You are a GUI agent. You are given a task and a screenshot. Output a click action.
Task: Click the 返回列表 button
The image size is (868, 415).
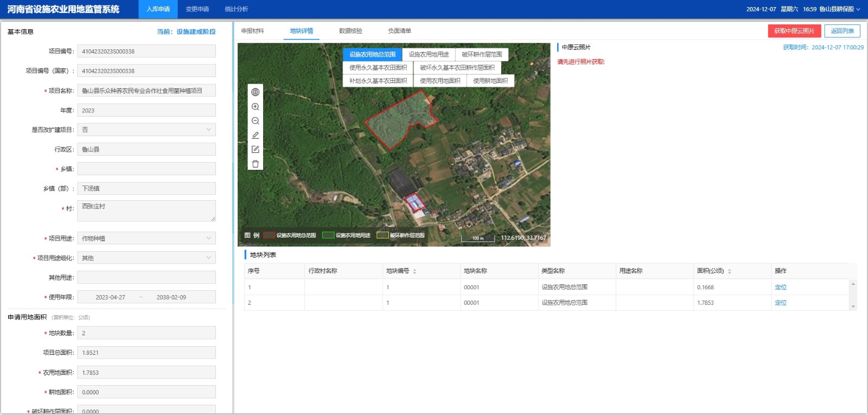[843, 31]
